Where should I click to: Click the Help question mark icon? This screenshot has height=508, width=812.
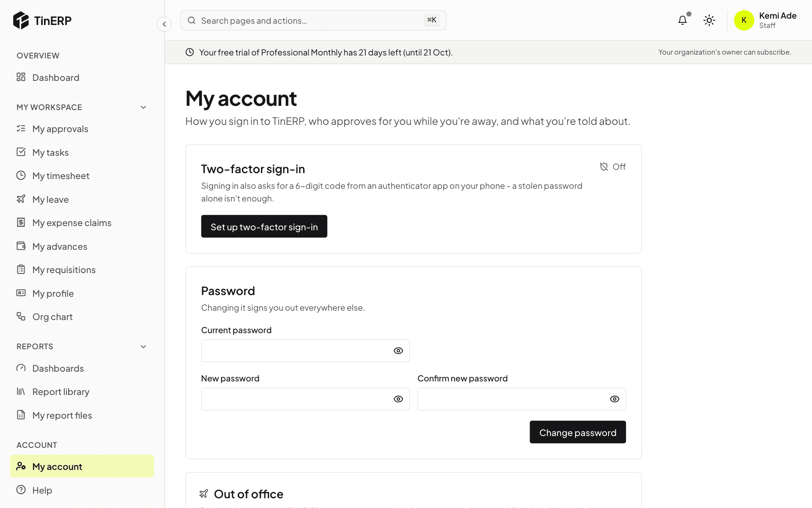21,490
